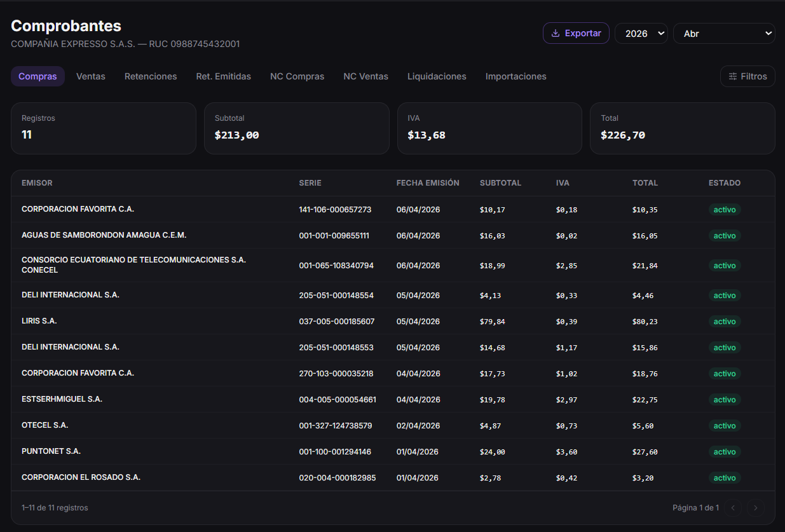Open the Filtros filter panel

pos(747,76)
